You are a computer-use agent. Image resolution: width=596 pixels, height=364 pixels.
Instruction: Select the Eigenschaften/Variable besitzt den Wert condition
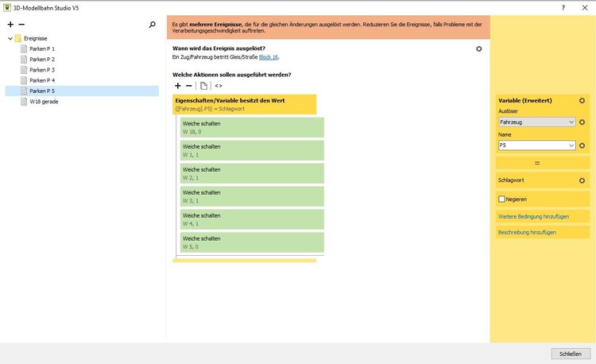pos(245,104)
